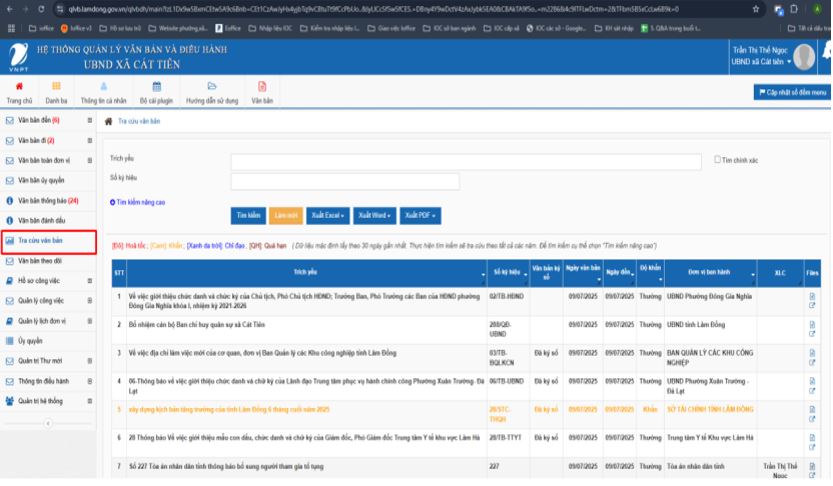Click the Tìm kiếm search button
833x486 pixels.
[248, 215]
